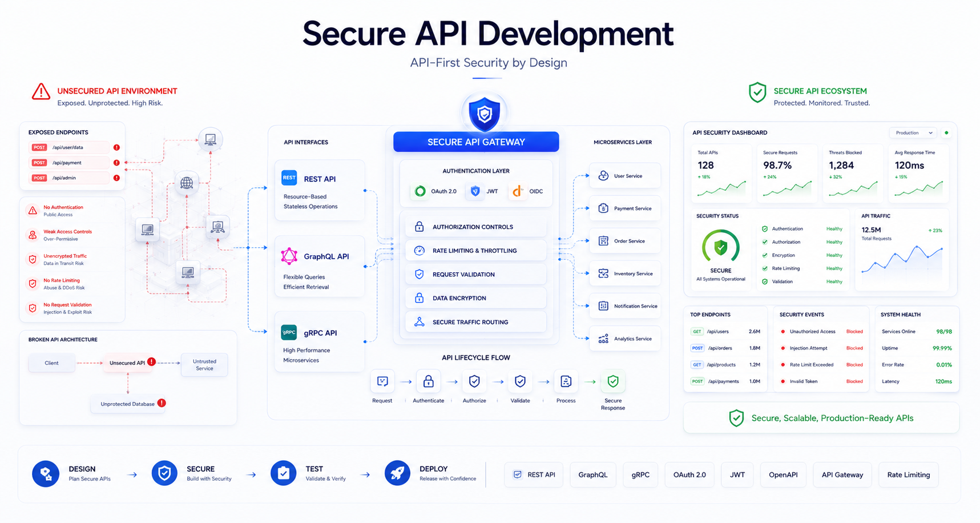Click the Request step icon in lifecycle flow
The width and height of the screenshot is (980, 523).
(382, 381)
